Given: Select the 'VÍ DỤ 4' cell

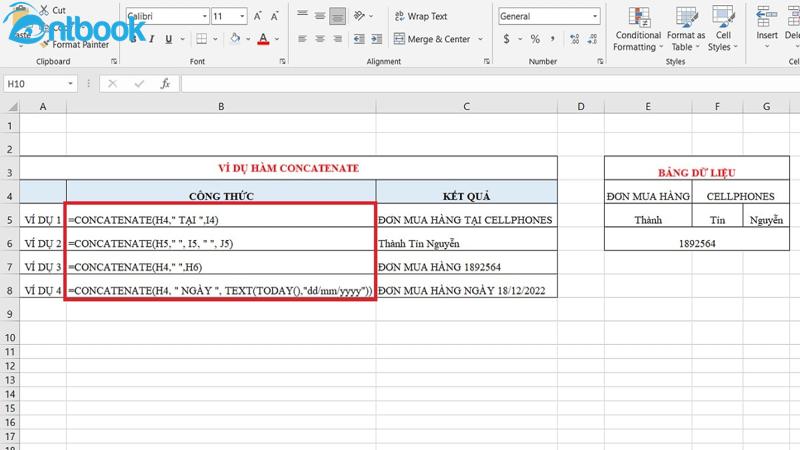Looking at the screenshot, I should click(x=43, y=286).
